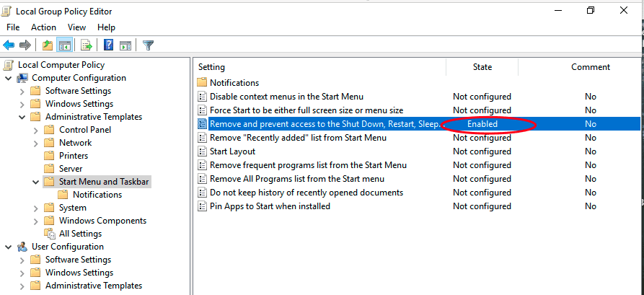This screenshot has height=295, width=644.
Task: Select Control Panel tree label
Action: tap(85, 130)
